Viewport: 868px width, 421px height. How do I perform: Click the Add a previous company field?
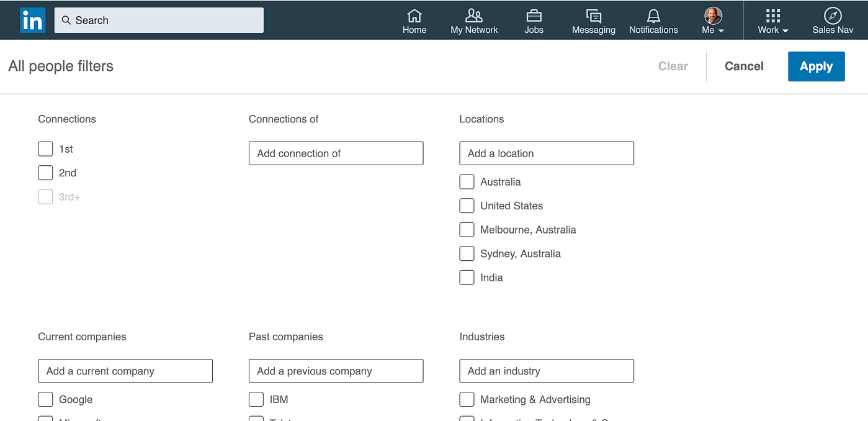tap(336, 371)
